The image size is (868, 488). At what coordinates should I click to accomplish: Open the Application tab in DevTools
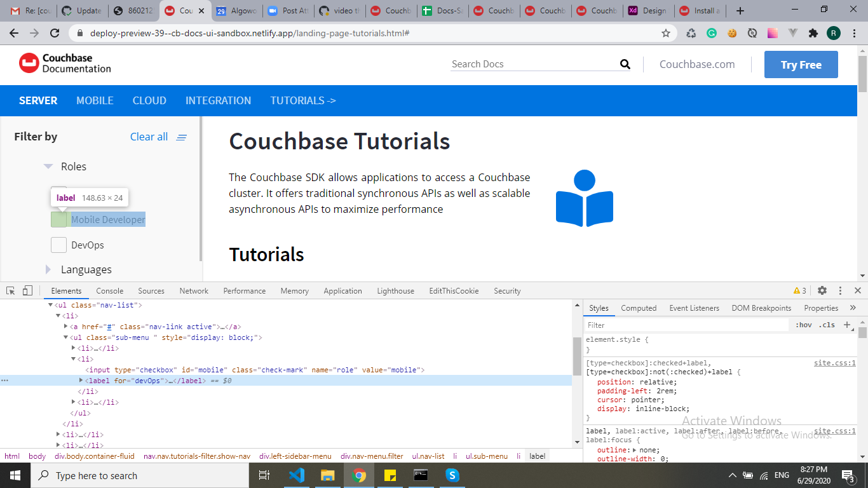tap(342, 291)
